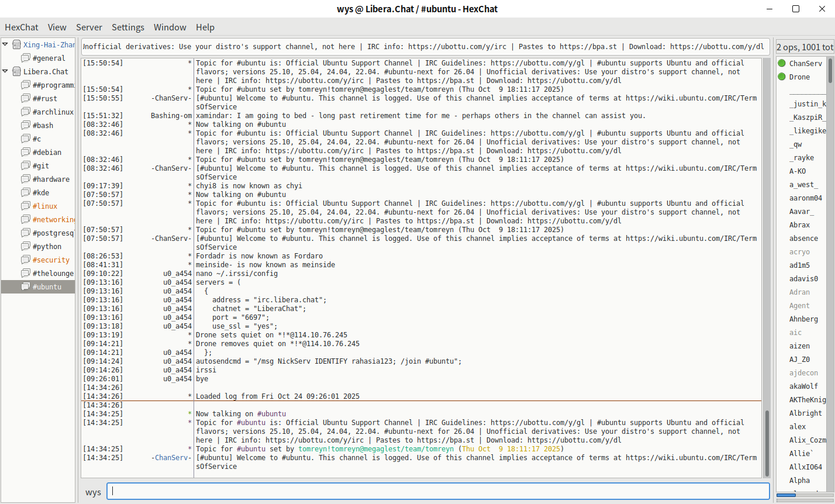Click the #python channel icon
The image size is (835, 504).
(x=25, y=246)
